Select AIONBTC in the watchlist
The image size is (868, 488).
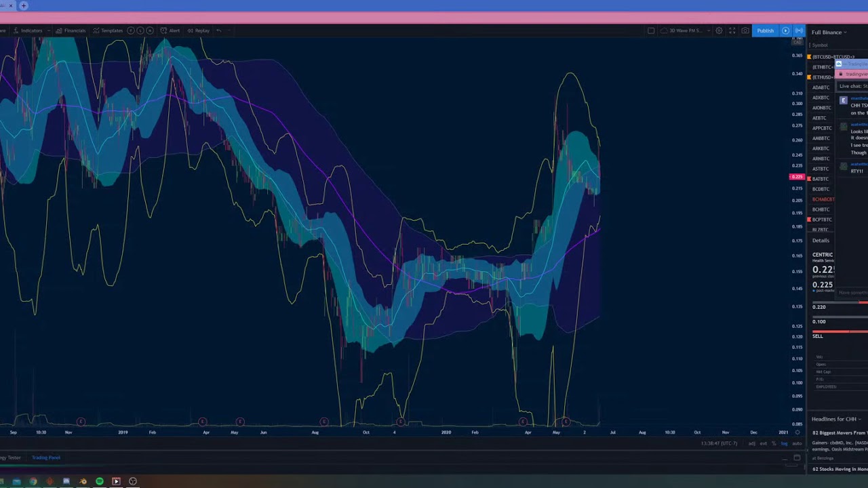point(821,108)
